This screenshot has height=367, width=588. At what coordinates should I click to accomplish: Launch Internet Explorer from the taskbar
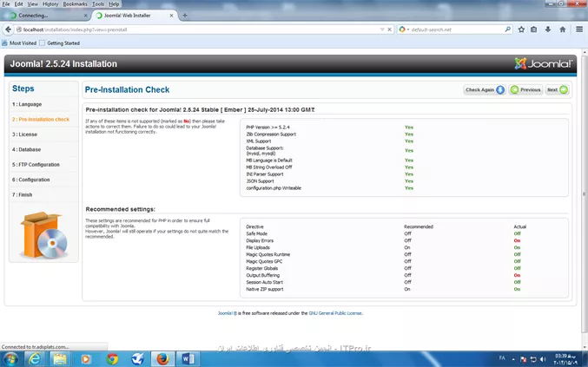tap(35, 359)
